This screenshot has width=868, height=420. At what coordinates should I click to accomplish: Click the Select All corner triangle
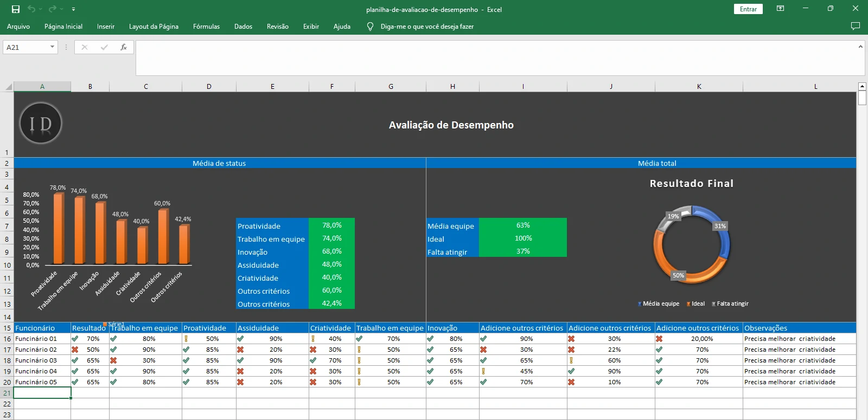(x=8, y=87)
